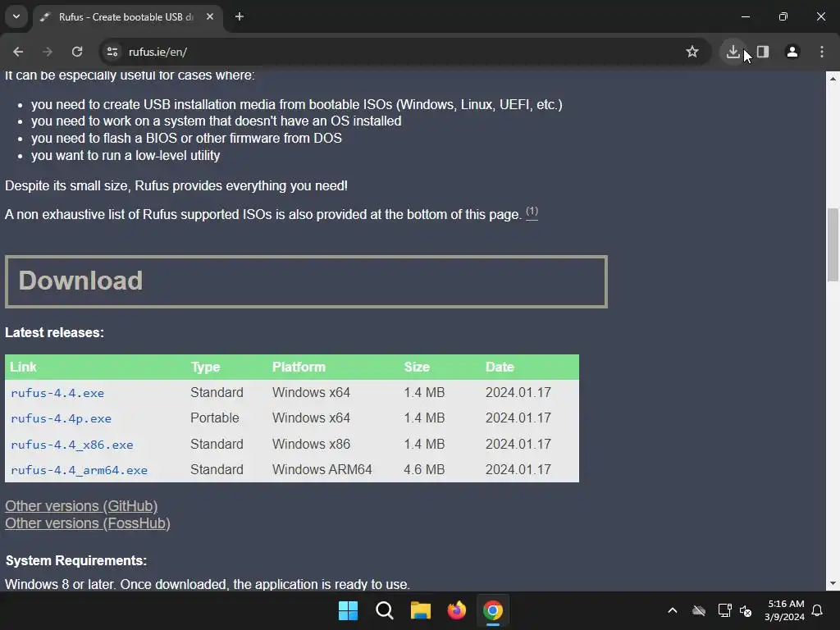Open the Chrome downloads icon
Image resolution: width=840 pixels, height=630 pixels.
coord(733,52)
